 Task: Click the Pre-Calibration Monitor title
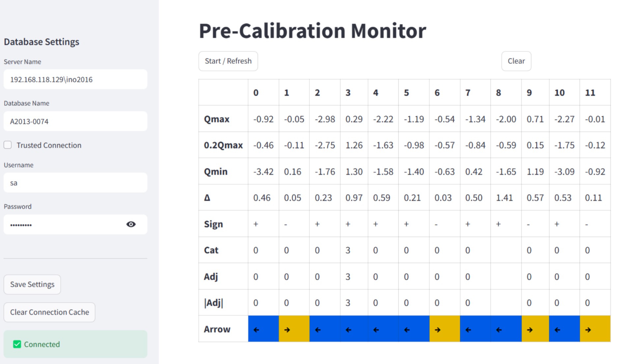pos(312,30)
